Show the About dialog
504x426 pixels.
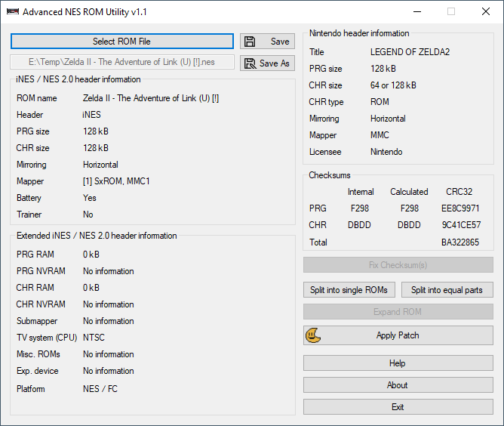(x=398, y=385)
